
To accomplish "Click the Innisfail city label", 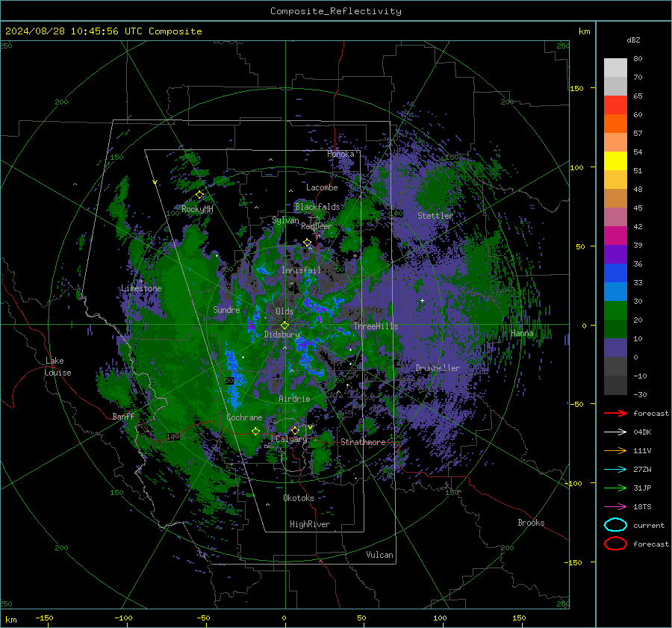I will pyautogui.click(x=301, y=270).
